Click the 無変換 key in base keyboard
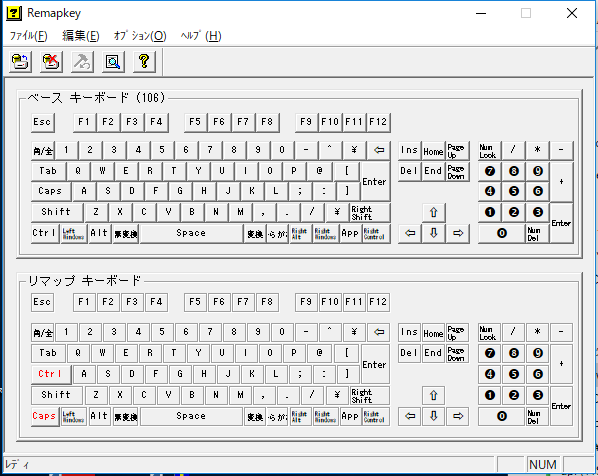Screen dimensions: 598x476 pyautogui.click(x=126, y=233)
